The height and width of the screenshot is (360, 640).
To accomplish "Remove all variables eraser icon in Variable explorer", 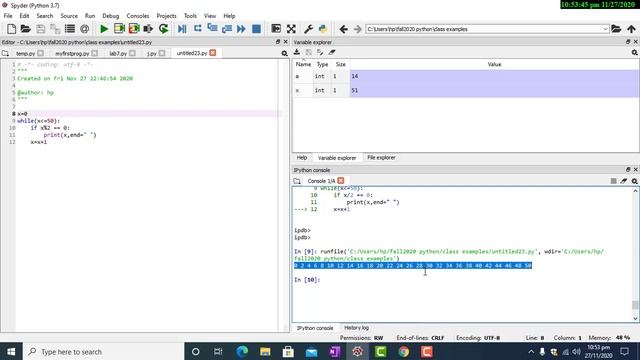I will [x=332, y=52].
